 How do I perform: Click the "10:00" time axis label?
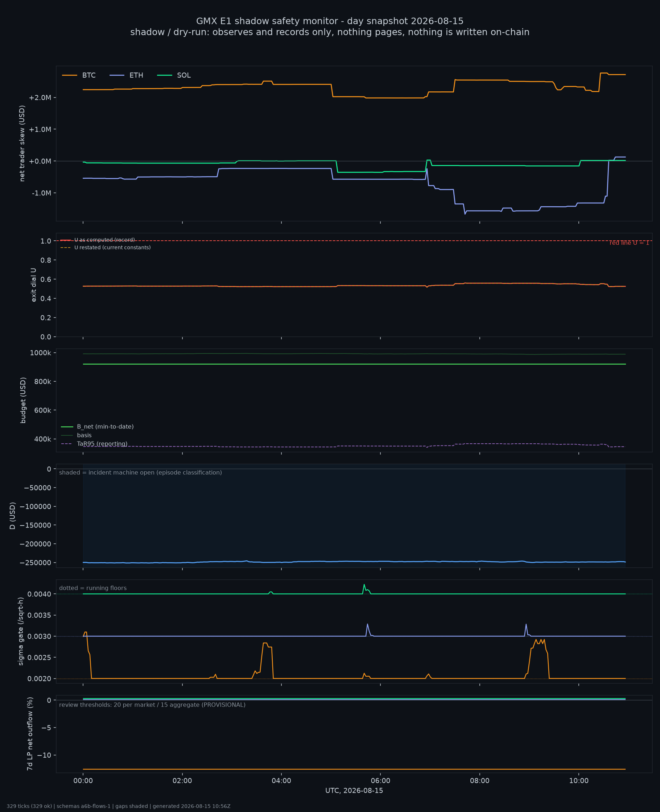579,781
